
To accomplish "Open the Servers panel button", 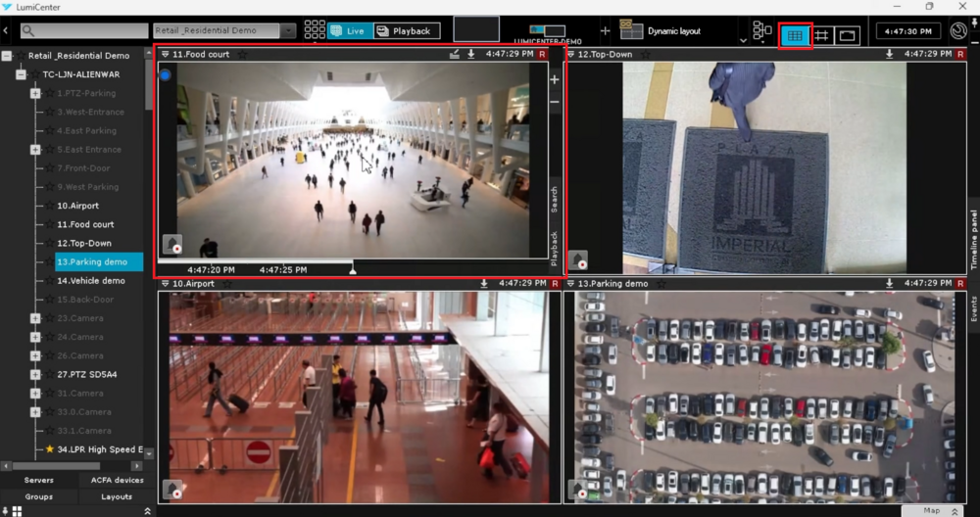I will tap(39, 480).
